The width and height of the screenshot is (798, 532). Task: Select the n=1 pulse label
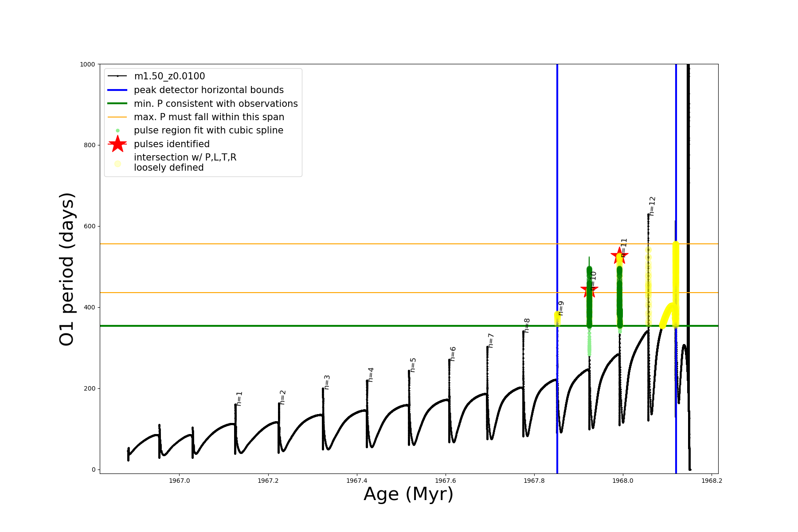(239, 399)
